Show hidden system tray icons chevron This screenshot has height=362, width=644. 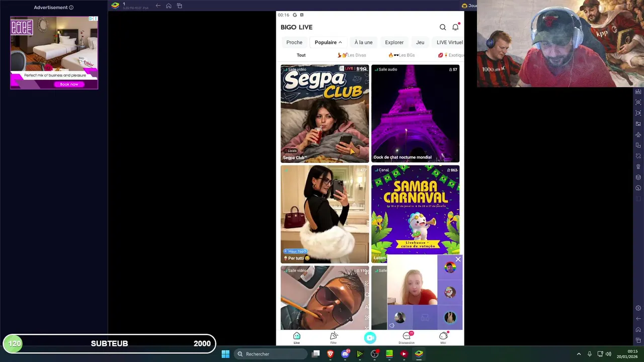pos(579,354)
